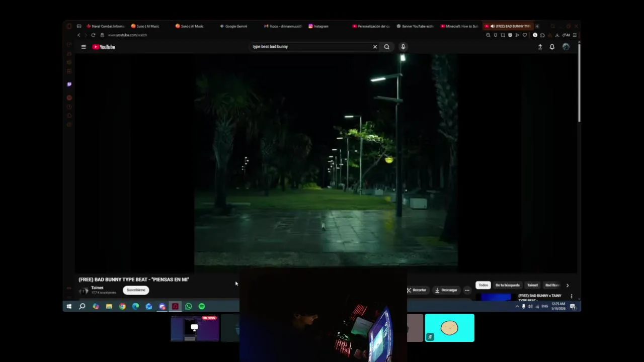Open volume control in system tray

tap(530, 306)
